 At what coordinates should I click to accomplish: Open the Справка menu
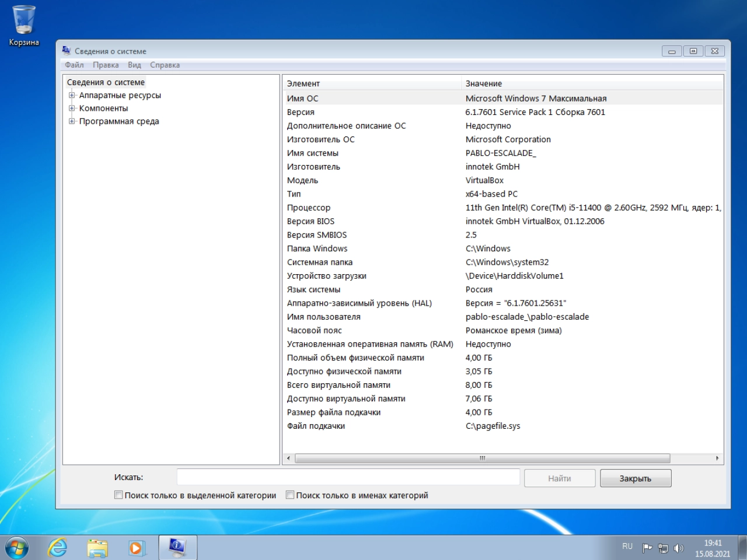pyautogui.click(x=165, y=65)
